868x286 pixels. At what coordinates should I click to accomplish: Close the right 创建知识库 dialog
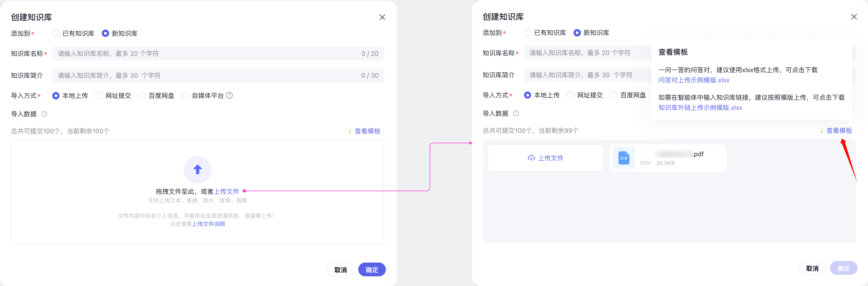(x=853, y=17)
